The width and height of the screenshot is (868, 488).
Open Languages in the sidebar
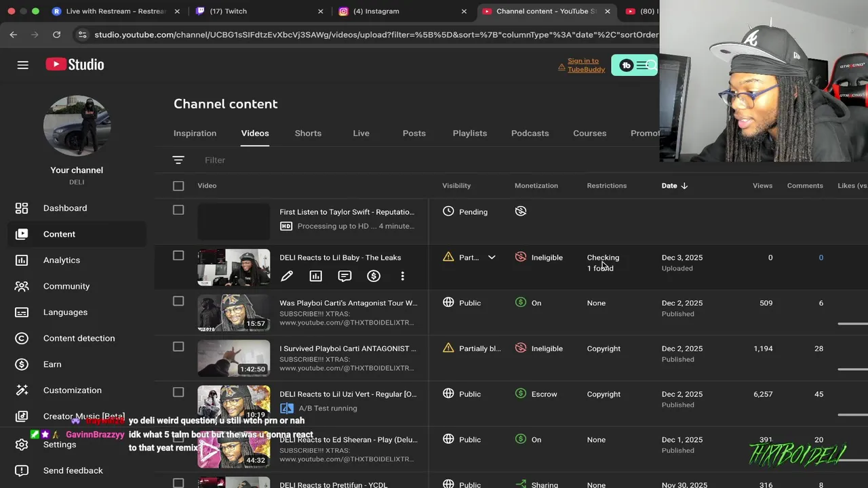65,312
